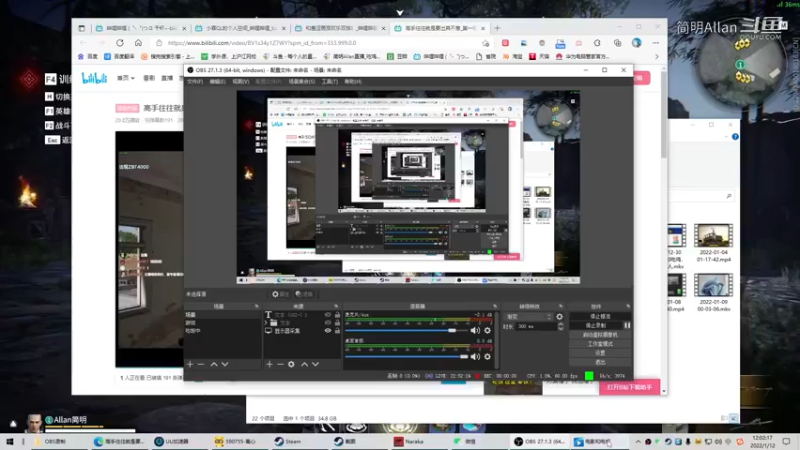Pop out the 控件 dock panel
Viewport: 800px width, 450px height.
coord(628,306)
